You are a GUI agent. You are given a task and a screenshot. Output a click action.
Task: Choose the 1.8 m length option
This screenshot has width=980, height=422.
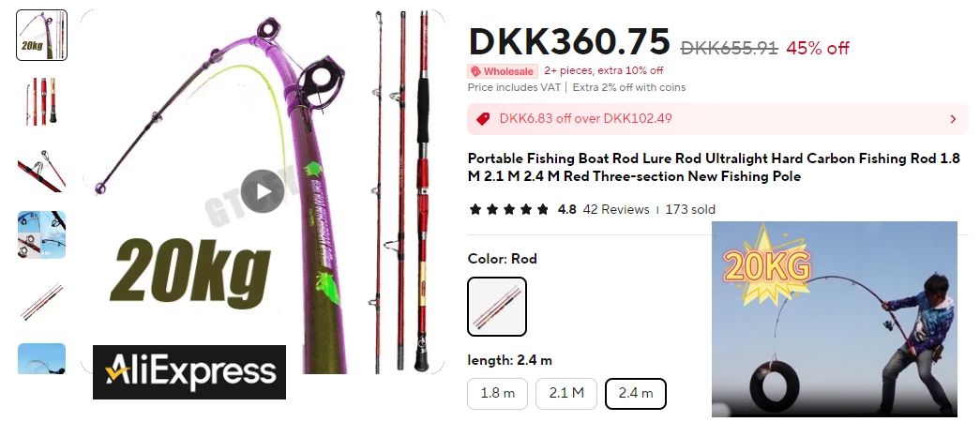(497, 393)
